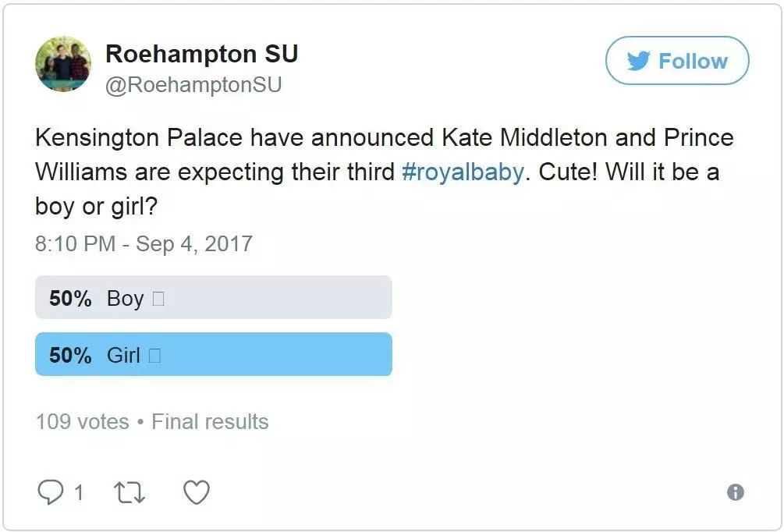Open the Roehampton SU profile avatar

(63, 63)
